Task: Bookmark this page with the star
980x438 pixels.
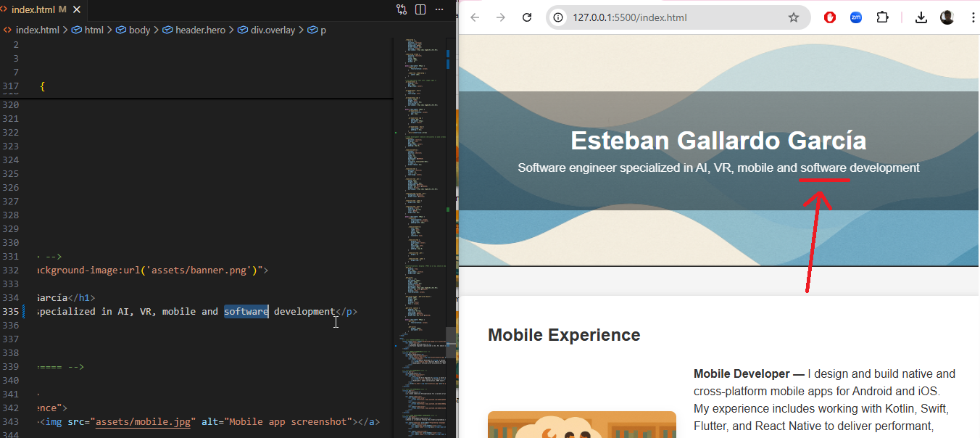Action: (x=794, y=17)
